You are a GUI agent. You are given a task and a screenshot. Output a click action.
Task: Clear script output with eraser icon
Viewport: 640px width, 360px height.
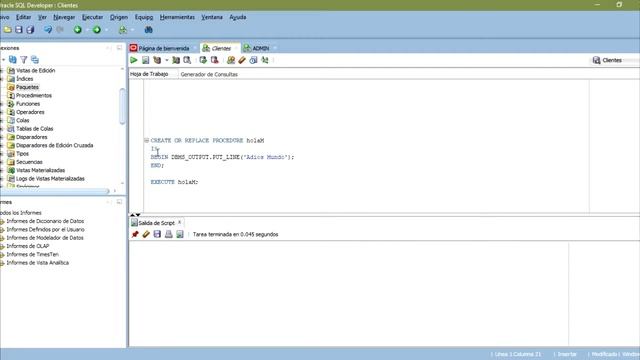(146, 234)
